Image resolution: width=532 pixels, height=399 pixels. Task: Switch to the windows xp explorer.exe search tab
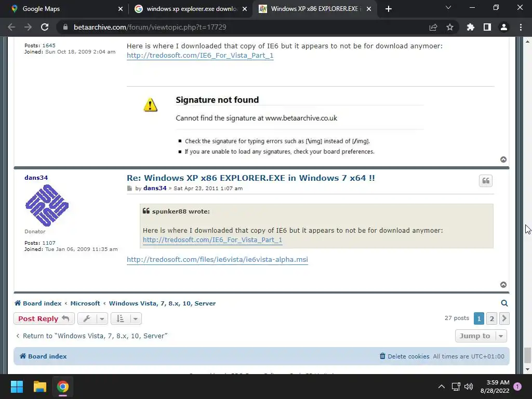click(x=191, y=9)
